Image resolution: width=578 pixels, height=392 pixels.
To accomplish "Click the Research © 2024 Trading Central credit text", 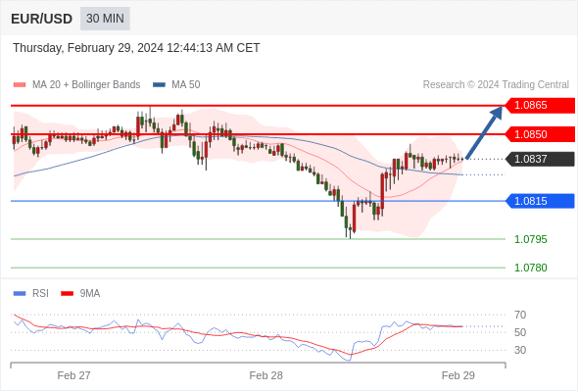I will click(496, 85).
